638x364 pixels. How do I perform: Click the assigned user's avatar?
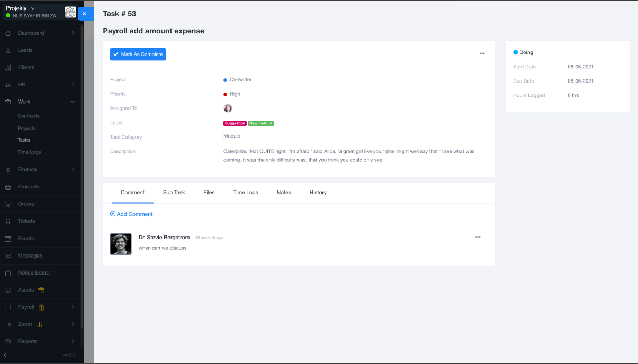[x=228, y=108]
